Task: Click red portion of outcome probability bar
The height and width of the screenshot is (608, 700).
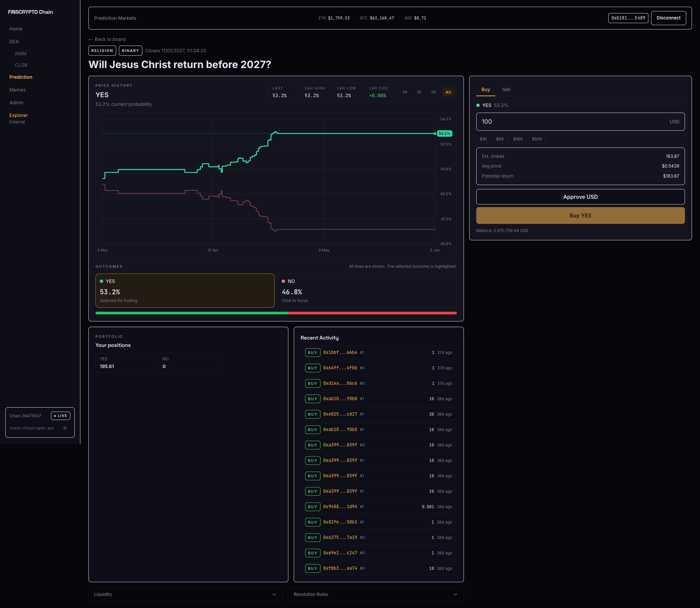Action: (372, 313)
